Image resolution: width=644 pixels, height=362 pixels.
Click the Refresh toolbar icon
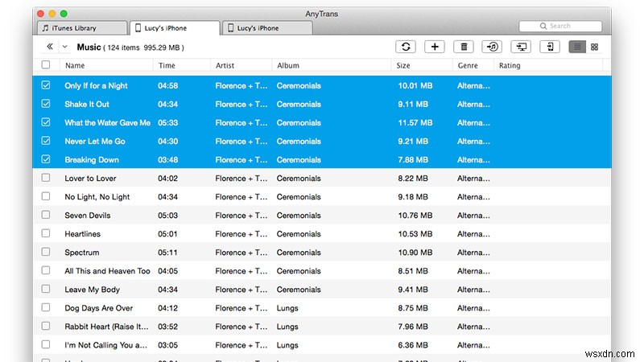(x=406, y=47)
